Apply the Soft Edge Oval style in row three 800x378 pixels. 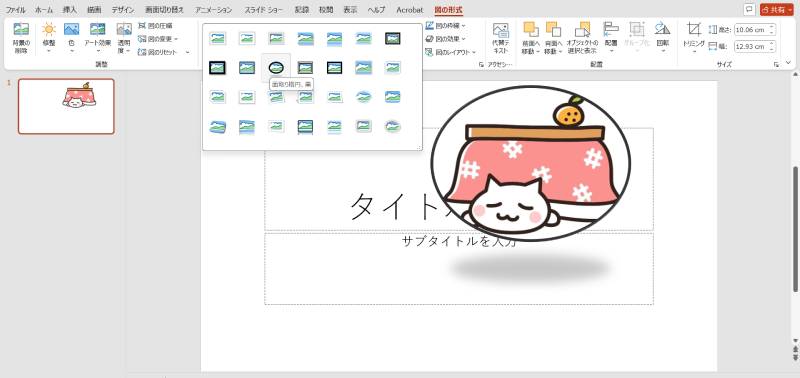(364, 96)
